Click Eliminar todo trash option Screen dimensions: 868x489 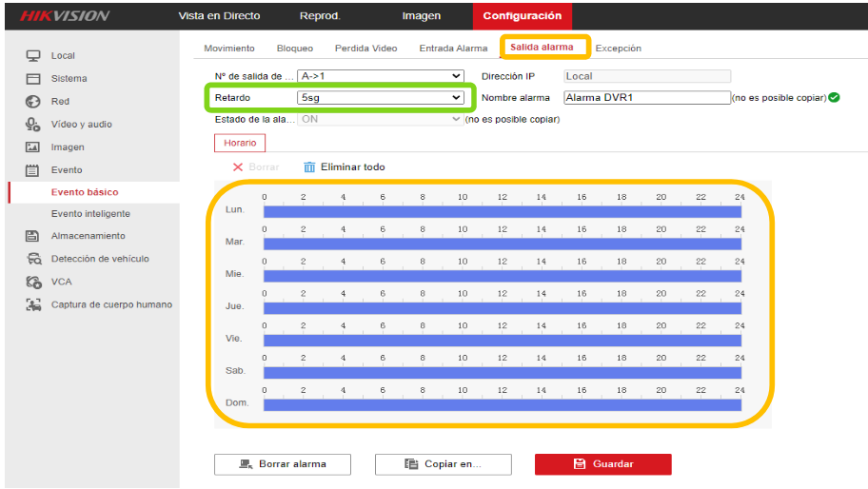345,167
